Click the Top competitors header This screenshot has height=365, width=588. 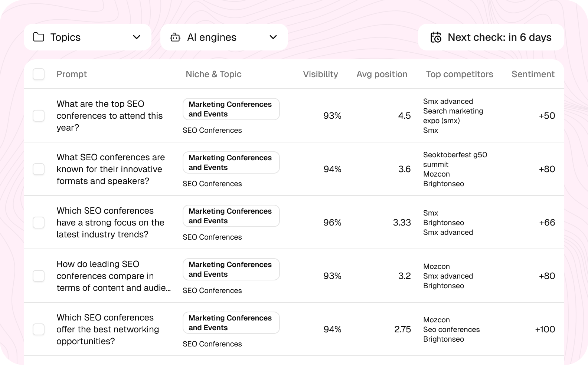tap(460, 74)
